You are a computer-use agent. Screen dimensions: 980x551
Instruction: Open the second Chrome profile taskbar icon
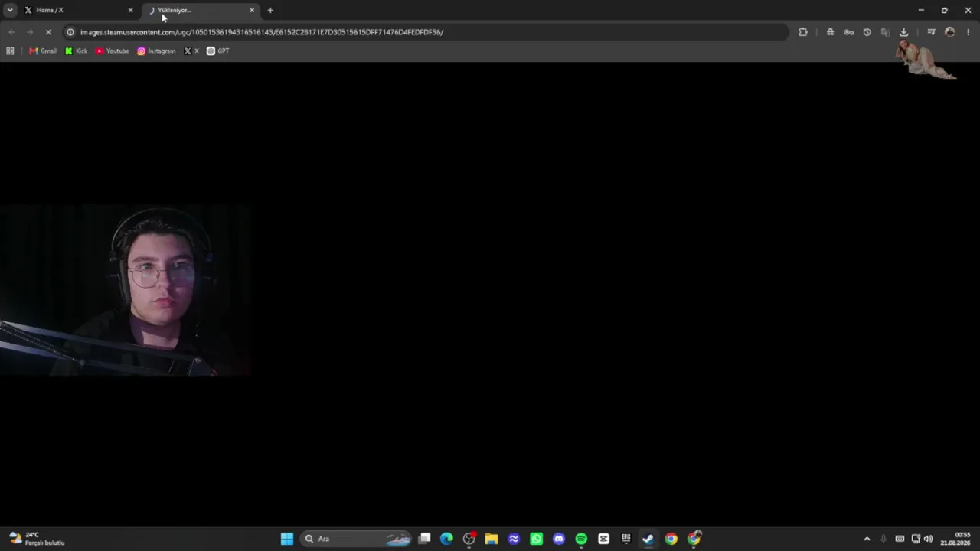tap(694, 539)
